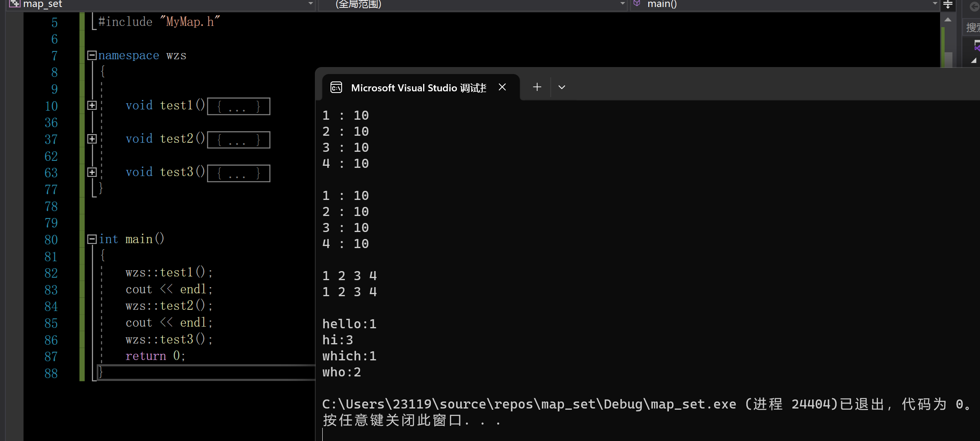Viewport: 980px width, 441px height.
Task: Click the collapsed test1 body placeholder
Action: [x=239, y=107]
